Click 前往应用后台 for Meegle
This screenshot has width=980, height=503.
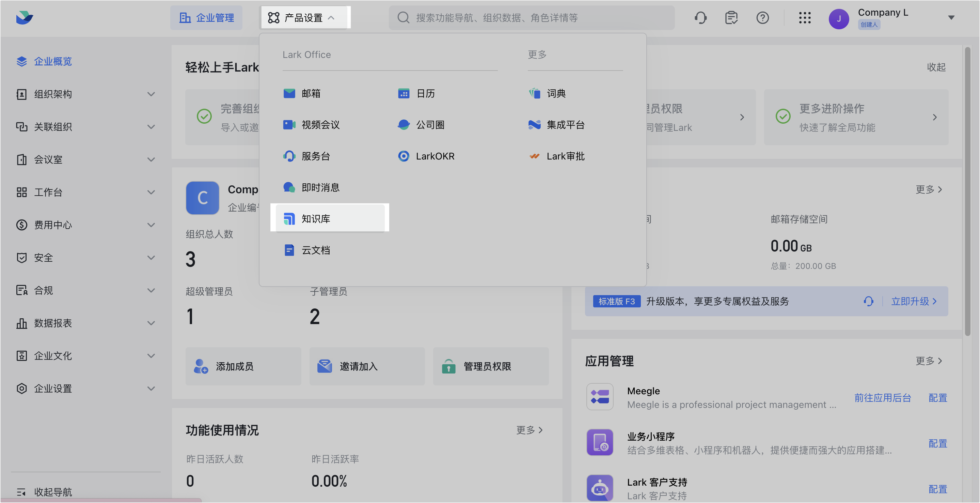[x=883, y=397]
